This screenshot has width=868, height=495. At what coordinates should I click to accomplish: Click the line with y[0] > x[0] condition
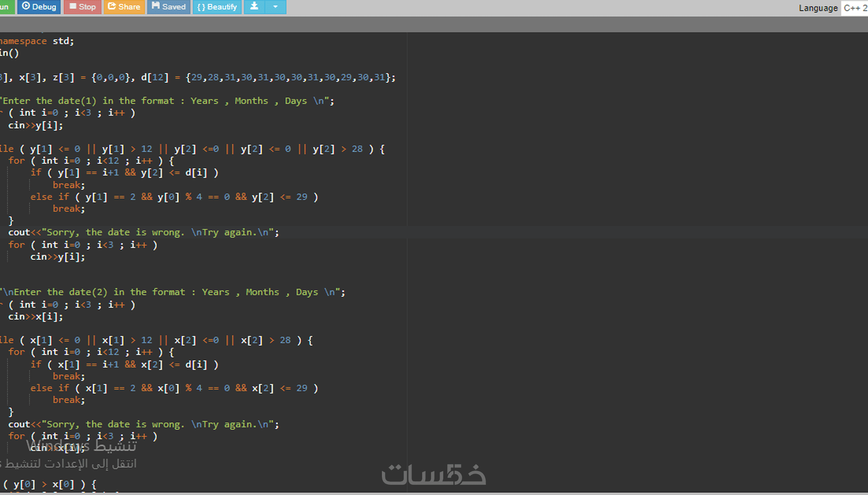tap(50, 484)
